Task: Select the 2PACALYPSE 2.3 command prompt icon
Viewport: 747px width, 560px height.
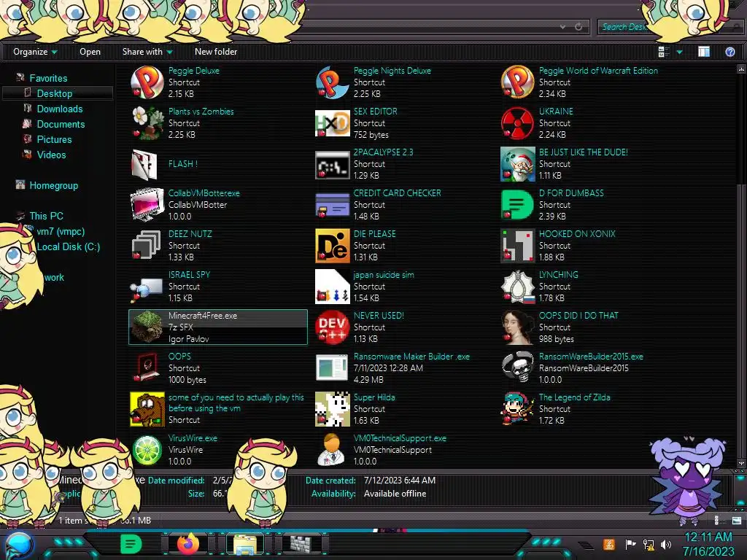Action: coord(333,166)
